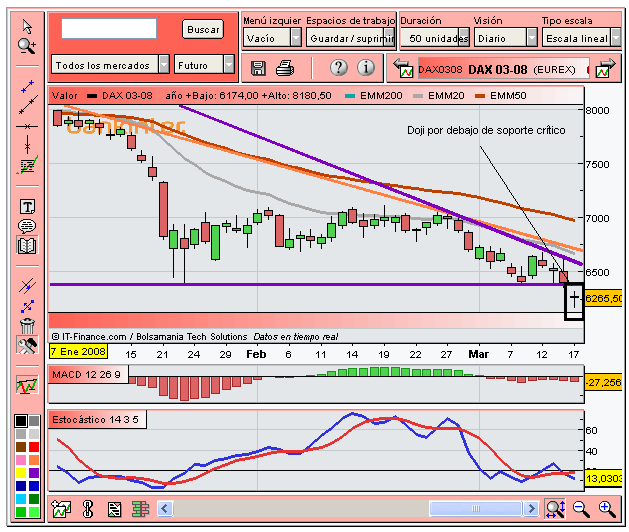Click the printer icon

(x=285, y=68)
